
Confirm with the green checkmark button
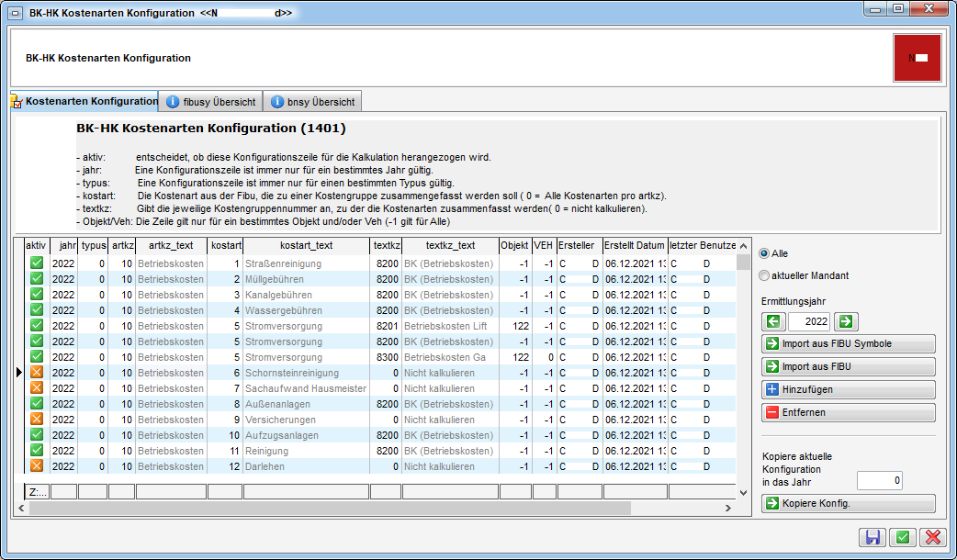(x=903, y=537)
